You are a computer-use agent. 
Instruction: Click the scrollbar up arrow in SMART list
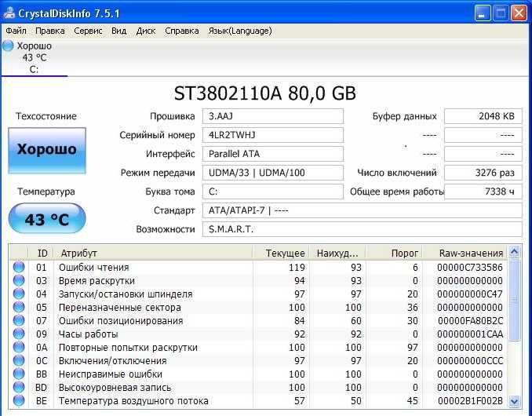pos(514,252)
